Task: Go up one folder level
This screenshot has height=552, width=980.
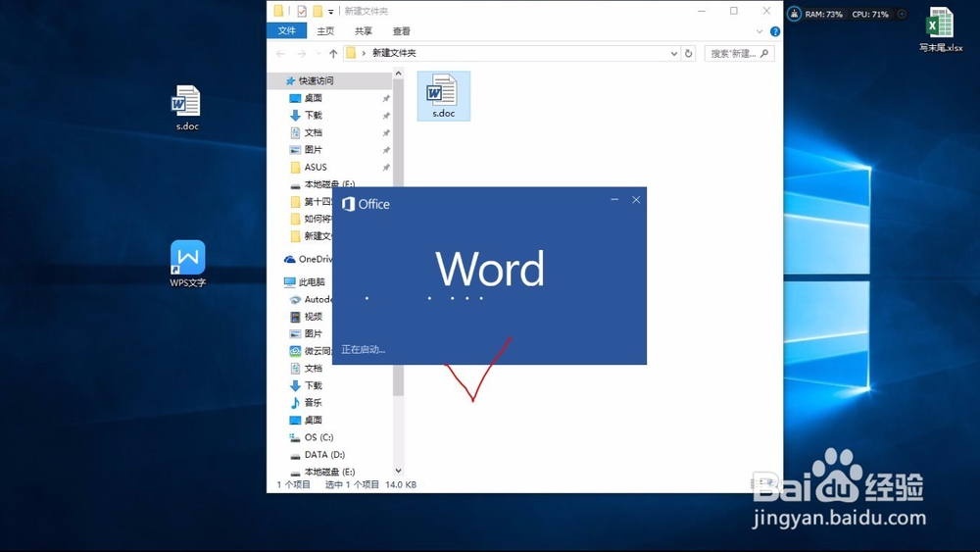Action: point(333,54)
